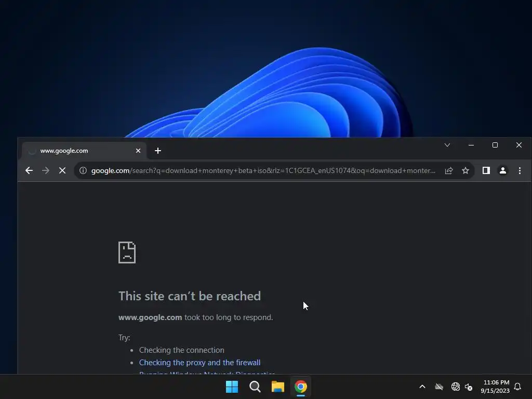Viewport: 532px width, 399px height.
Task: Open a new tab
Action: click(x=158, y=151)
